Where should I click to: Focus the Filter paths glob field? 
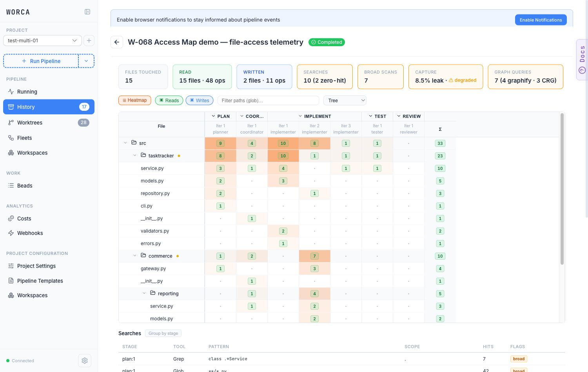(268, 100)
